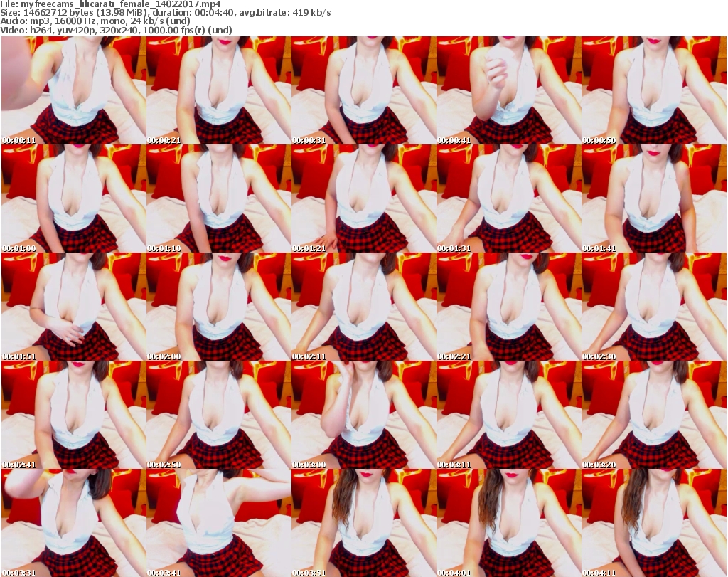Select the thumbnail timestamped 00:01:51
The height and width of the screenshot is (577, 728).
(x=74, y=307)
